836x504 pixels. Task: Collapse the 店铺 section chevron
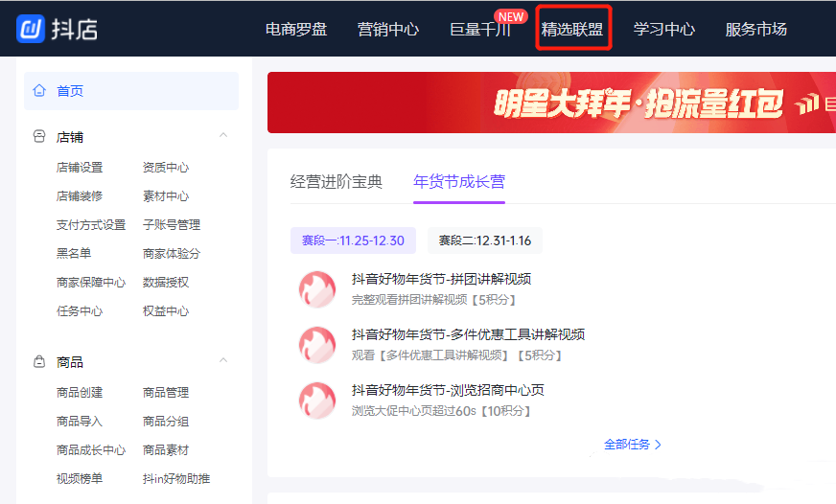tap(223, 135)
